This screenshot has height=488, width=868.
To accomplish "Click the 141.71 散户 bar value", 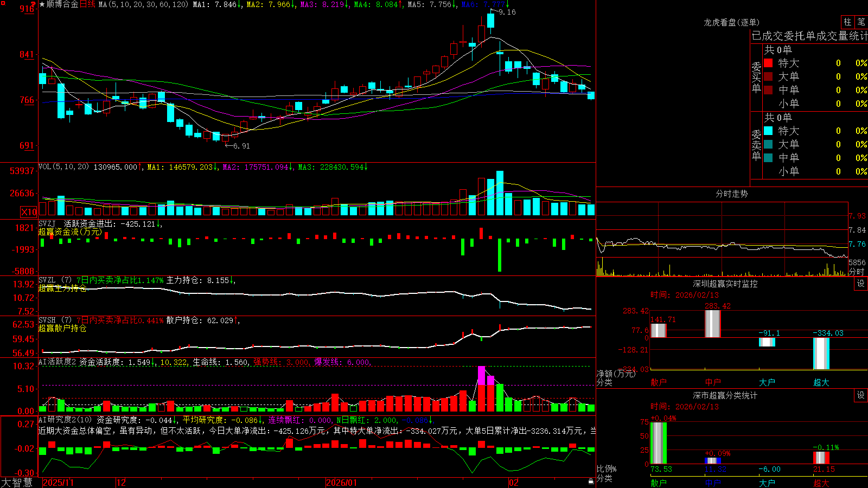I will [x=663, y=319].
